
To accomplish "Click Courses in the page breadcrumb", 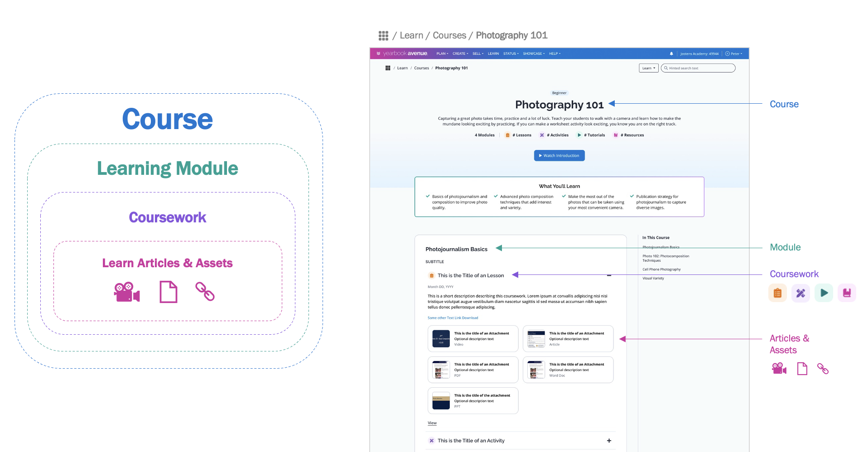I will (421, 68).
